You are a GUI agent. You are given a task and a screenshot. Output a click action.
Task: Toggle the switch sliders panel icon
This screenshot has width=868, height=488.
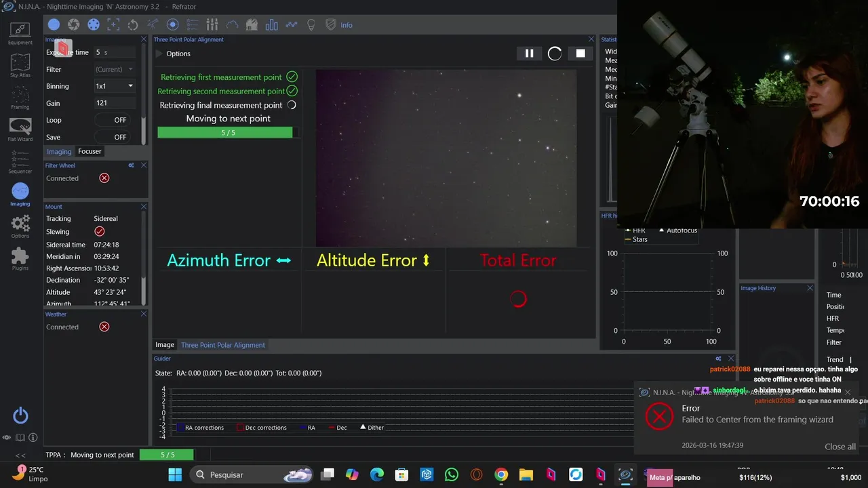(x=212, y=24)
